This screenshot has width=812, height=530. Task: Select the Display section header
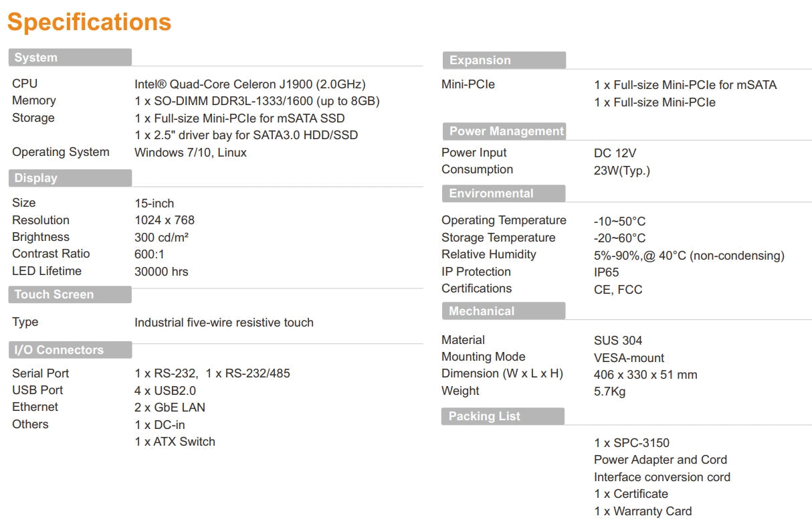pyautogui.click(x=36, y=178)
